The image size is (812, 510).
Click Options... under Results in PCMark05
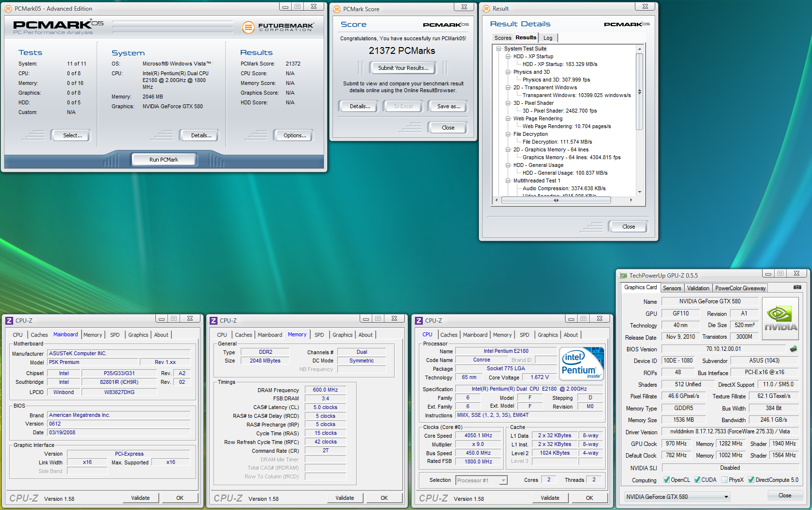pyautogui.click(x=295, y=135)
